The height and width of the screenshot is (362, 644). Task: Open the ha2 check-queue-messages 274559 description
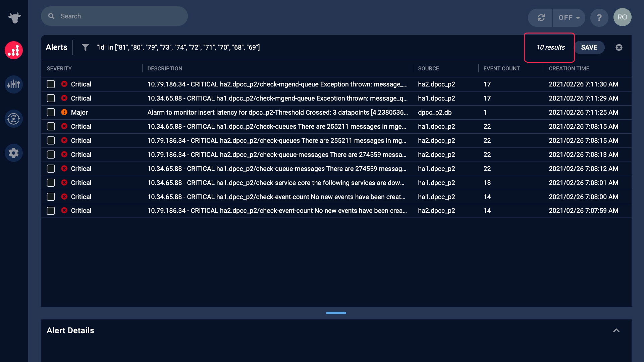coord(277,155)
